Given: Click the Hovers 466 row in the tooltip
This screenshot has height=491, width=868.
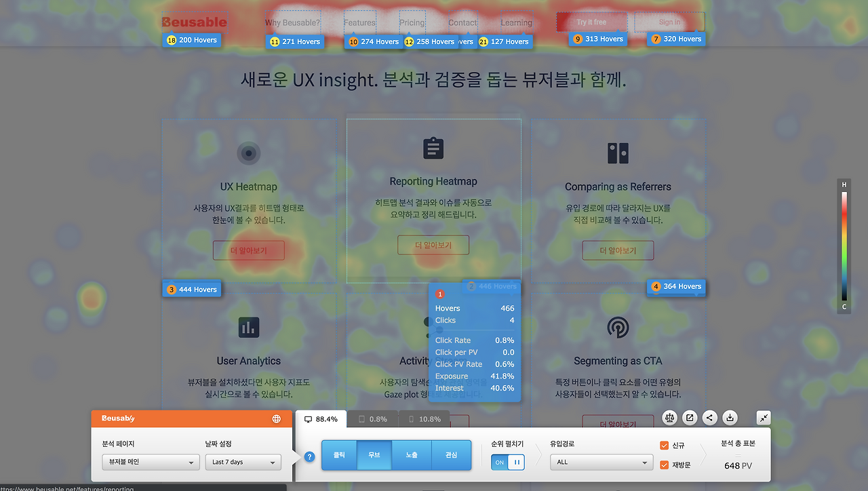Looking at the screenshot, I should tap(475, 309).
